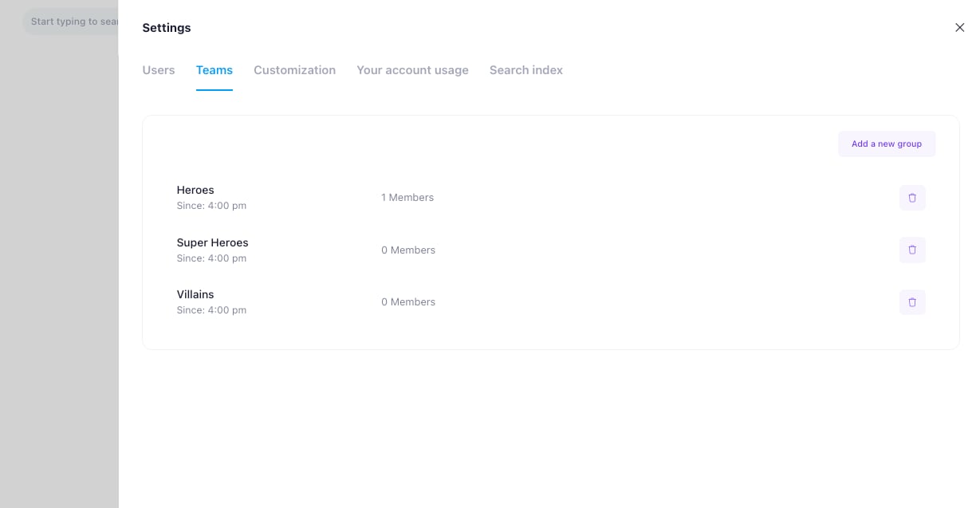Screen dimensions: 980x508
Task: Click Add a new group button
Action: coord(887,144)
